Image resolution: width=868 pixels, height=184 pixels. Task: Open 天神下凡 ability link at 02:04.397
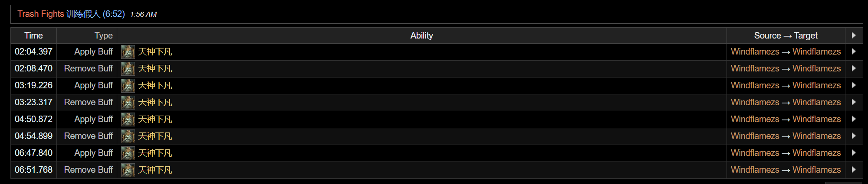tap(155, 52)
